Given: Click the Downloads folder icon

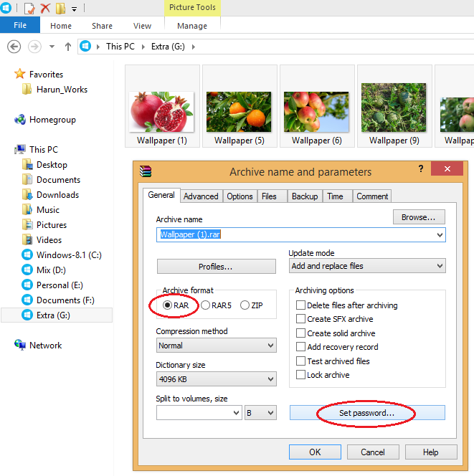Looking at the screenshot, I should coord(27,194).
